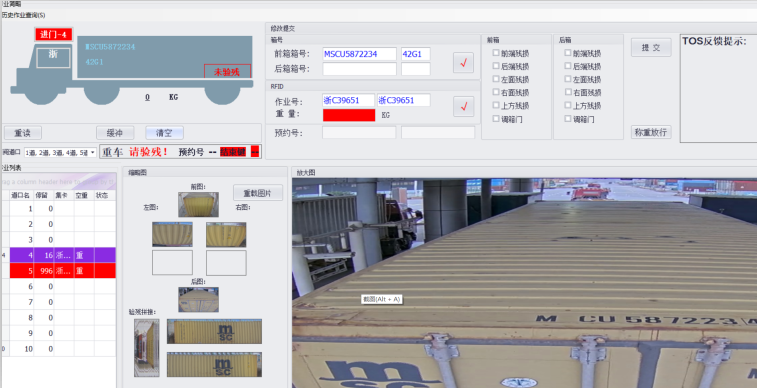Viewport: 757px width, 388px height.
Task: Enable 前端残损 for front container
Action: [496, 53]
